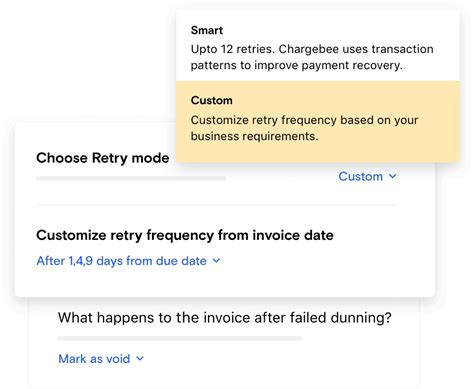The width and height of the screenshot is (474, 389).
Task: Click the chevron after Mark as void
Action: pyautogui.click(x=140, y=359)
